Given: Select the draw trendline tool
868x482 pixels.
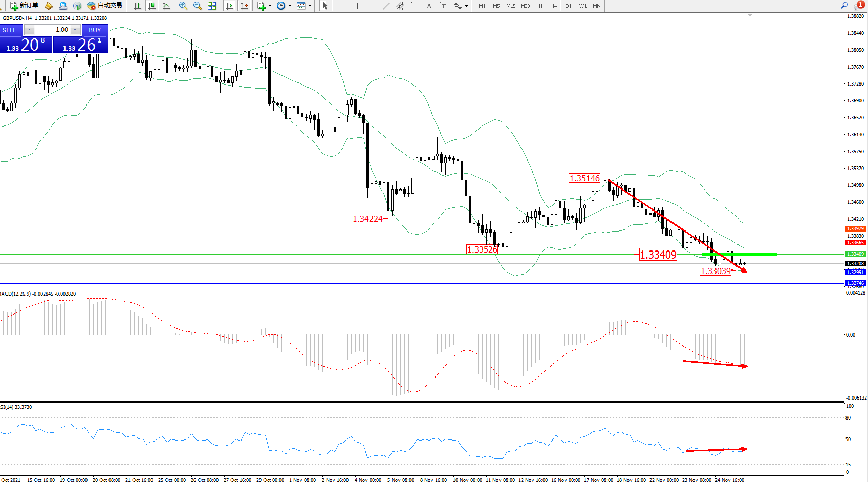Looking at the screenshot, I should (x=386, y=6).
